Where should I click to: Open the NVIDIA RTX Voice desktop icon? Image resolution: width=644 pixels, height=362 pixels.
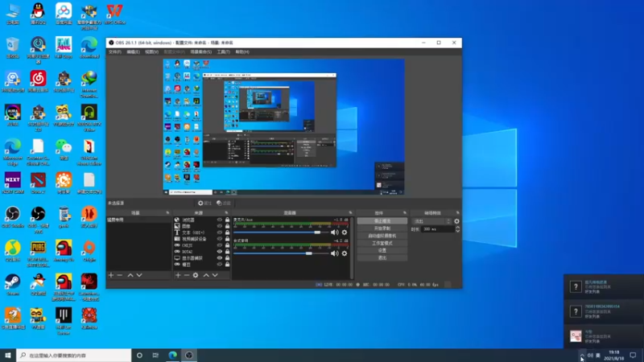click(x=89, y=117)
